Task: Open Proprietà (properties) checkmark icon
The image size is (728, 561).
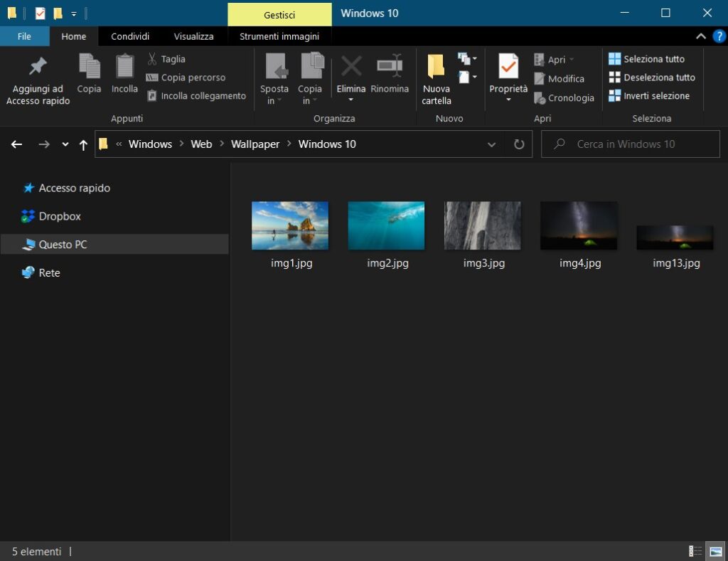Action: coord(508,66)
